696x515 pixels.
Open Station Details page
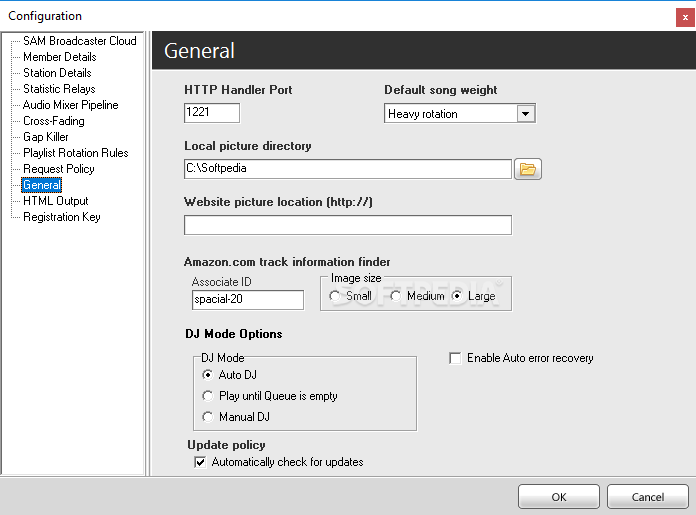57,73
